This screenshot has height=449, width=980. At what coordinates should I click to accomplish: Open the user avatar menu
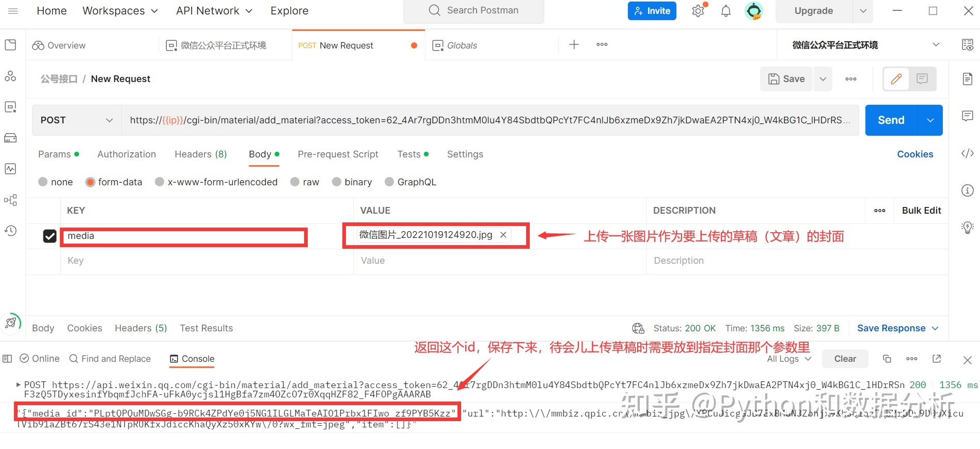tap(754, 11)
